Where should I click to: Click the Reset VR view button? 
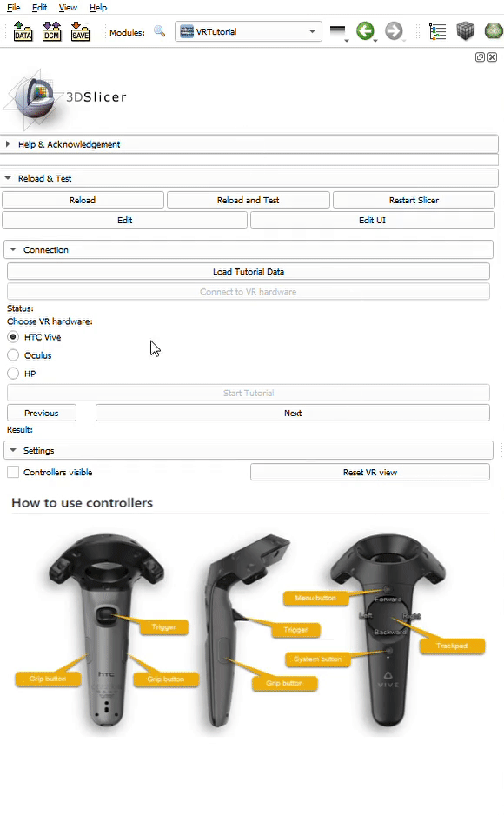(370, 472)
